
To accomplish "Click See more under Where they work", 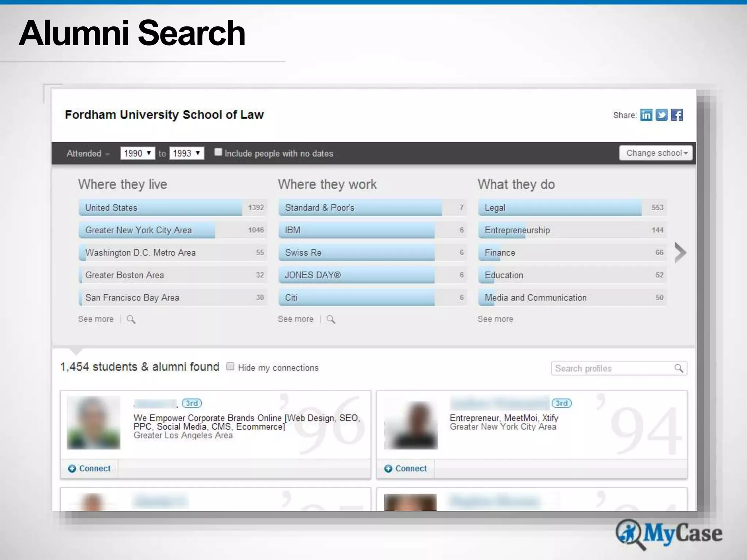I will click(x=295, y=319).
